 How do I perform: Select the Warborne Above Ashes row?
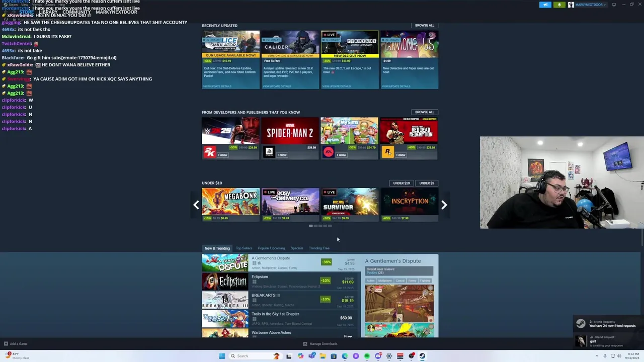point(279,333)
